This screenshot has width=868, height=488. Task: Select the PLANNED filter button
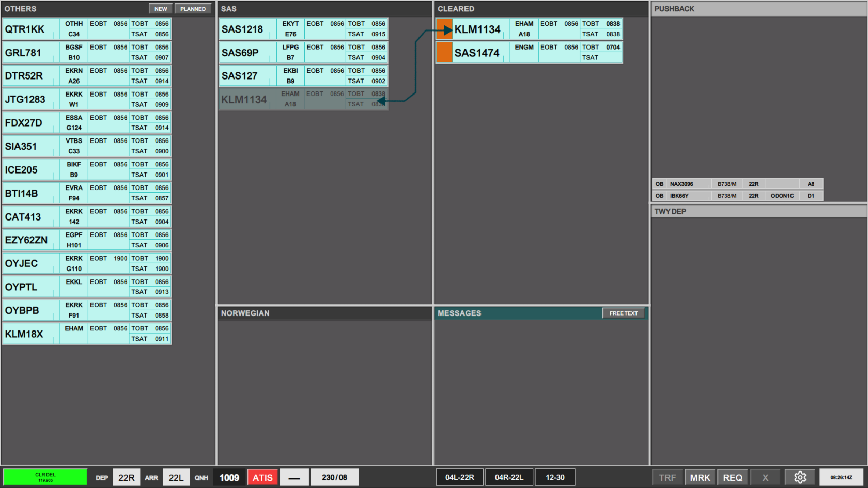pyautogui.click(x=193, y=9)
